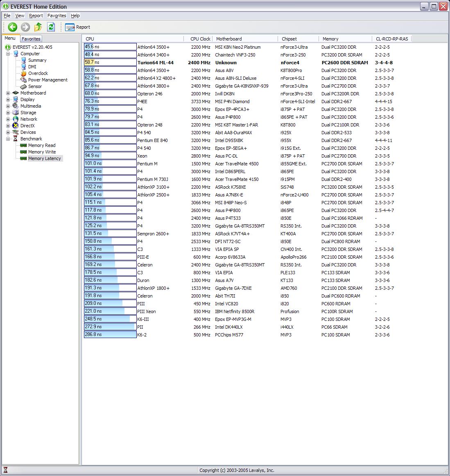Open the View menu
This screenshot has height=476, width=450.
pos(20,16)
